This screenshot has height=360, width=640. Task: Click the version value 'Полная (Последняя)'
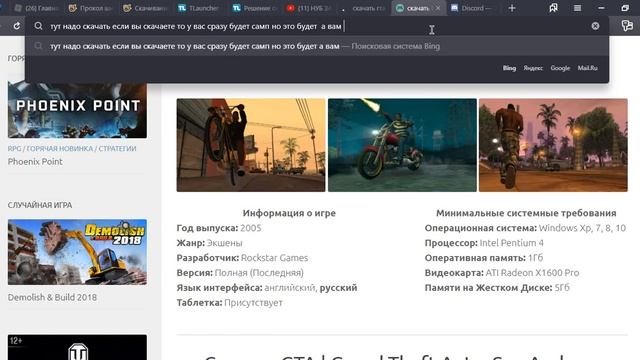[x=259, y=273]
